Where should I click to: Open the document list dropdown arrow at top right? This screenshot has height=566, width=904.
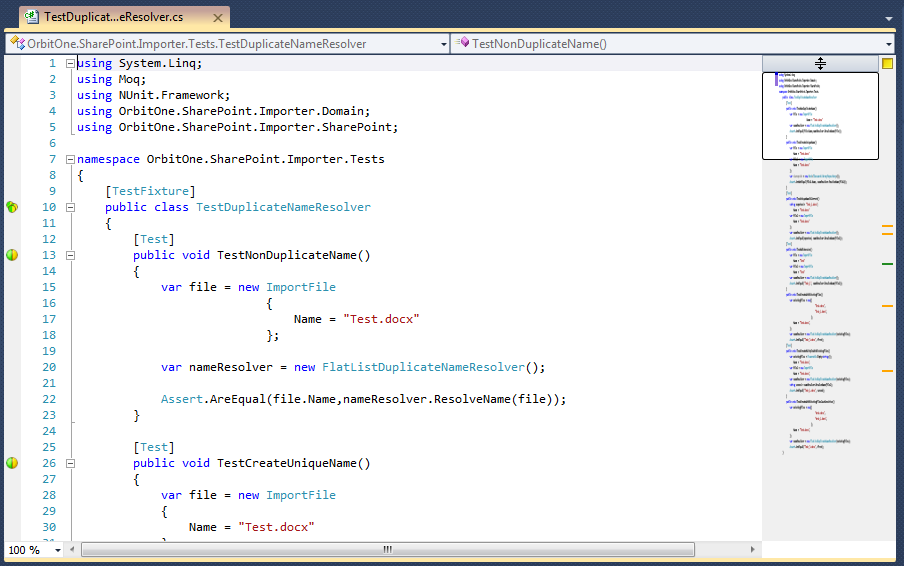pyautogui.click(x=888, y=18)
